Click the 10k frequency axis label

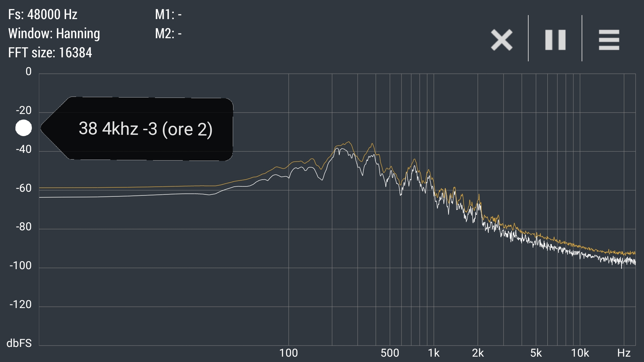point(580,353)
